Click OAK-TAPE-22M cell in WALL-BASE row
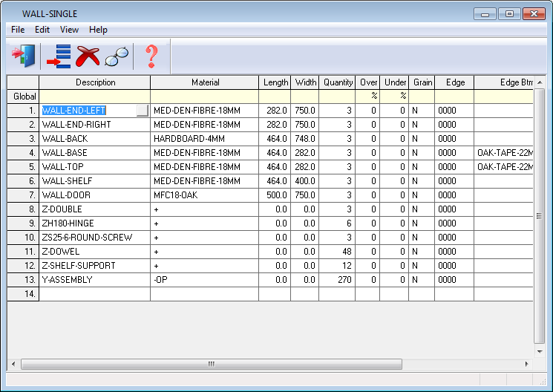 pos(503,153)
